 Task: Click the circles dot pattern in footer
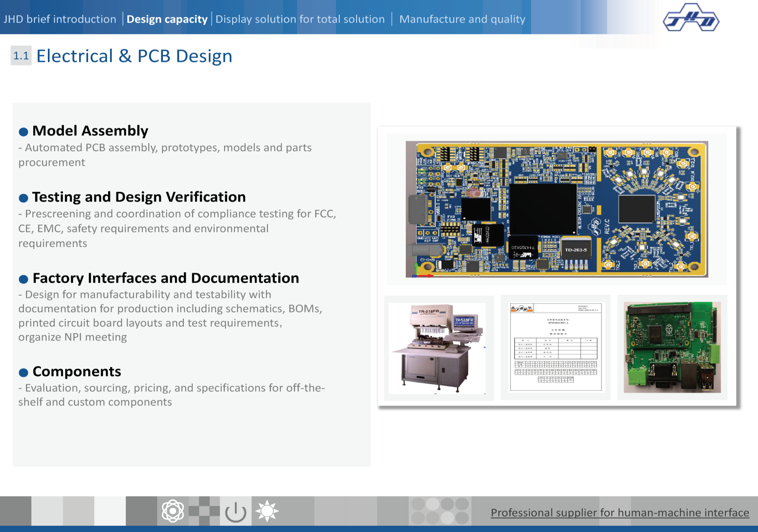(x=440, y=511)
